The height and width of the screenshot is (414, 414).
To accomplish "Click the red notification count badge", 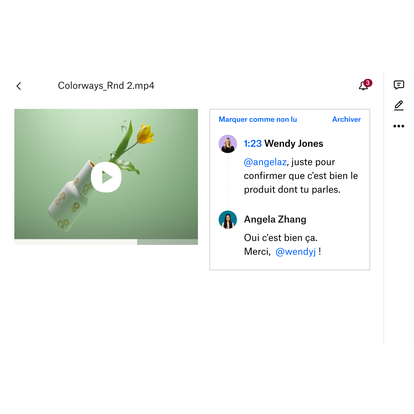I will pos(367,83).
